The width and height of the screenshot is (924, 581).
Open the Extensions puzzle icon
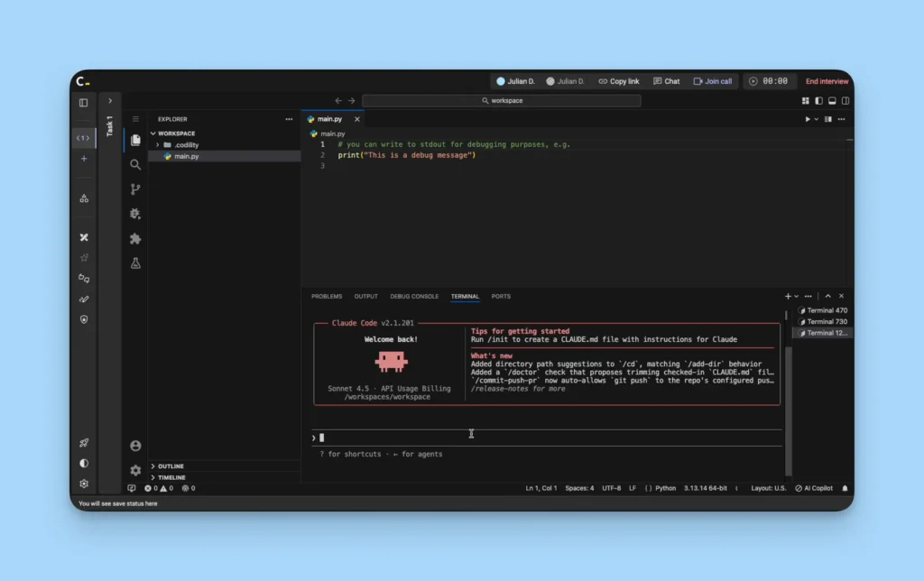(135, 239)
